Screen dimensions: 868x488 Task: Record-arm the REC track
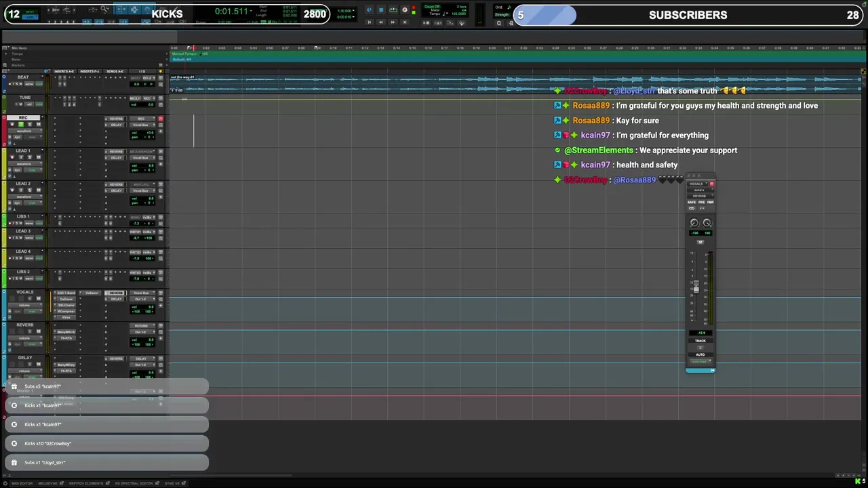click(x=12, y=124)
